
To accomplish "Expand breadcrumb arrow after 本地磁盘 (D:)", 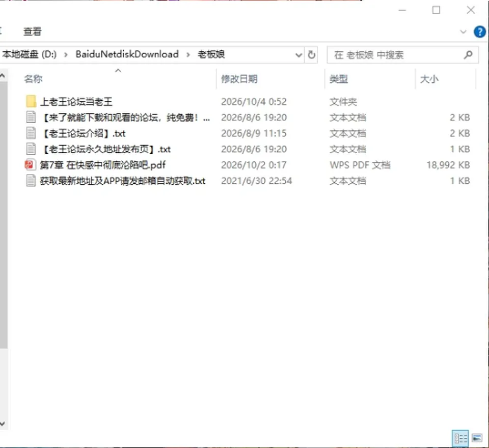I will pos(66,55).
